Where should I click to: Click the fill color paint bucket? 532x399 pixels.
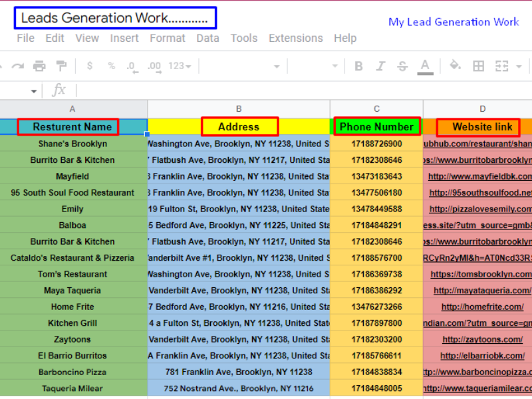[x=455, y=66]
